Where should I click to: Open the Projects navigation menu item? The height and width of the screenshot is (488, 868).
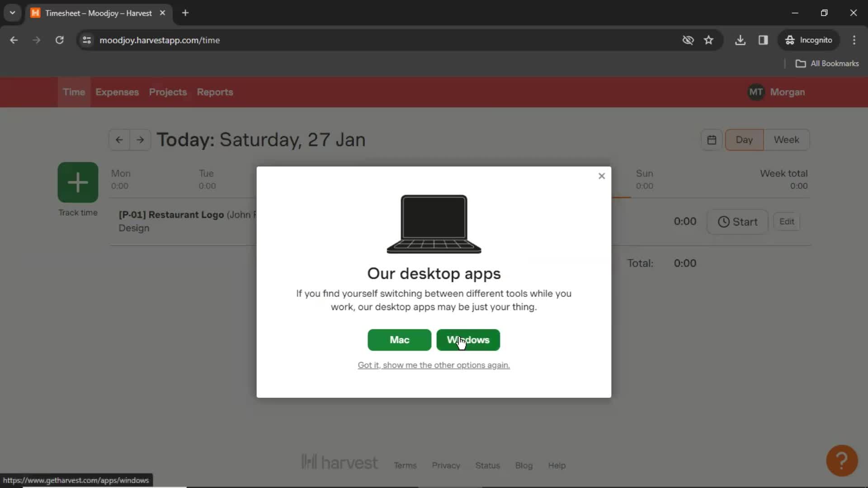168,92
